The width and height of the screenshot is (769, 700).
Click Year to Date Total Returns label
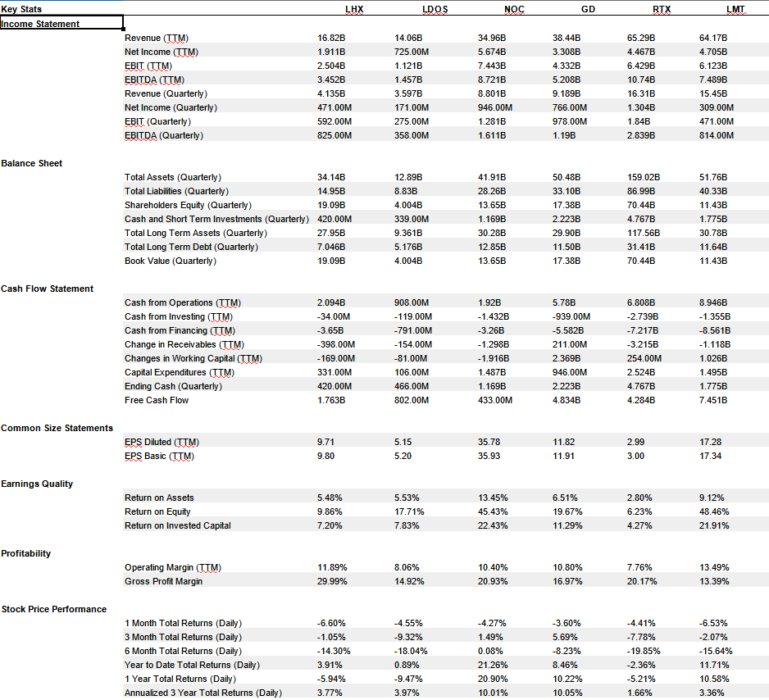[192, 666]
